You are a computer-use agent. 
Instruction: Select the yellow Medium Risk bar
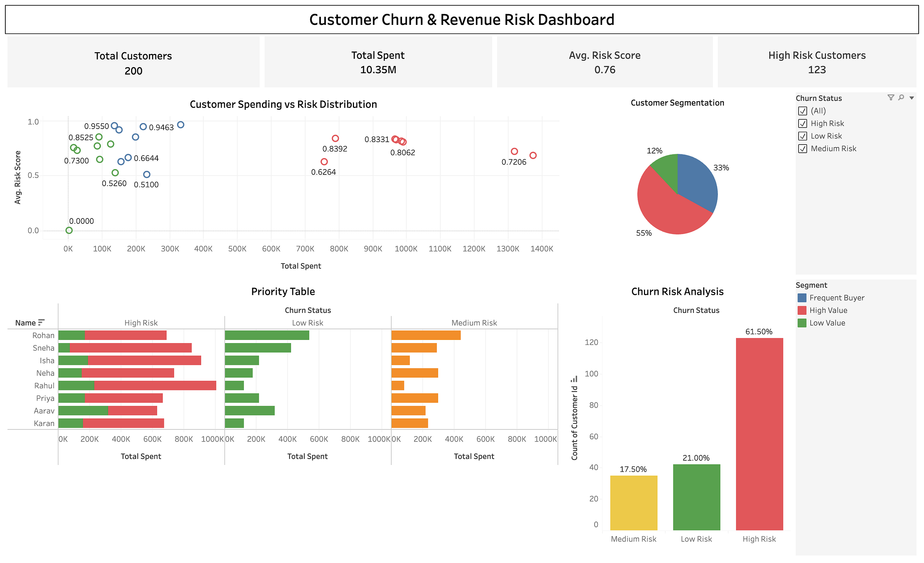coord(634,503)
